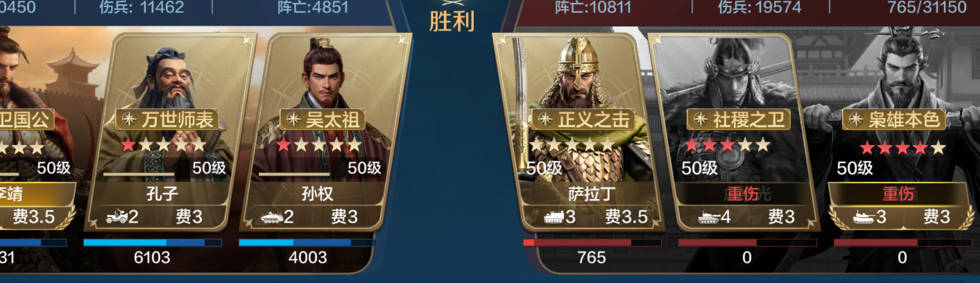The image size is (980, 283).
Task: Click tank icon on 社稷之卫 card
Action: (709, 217)
